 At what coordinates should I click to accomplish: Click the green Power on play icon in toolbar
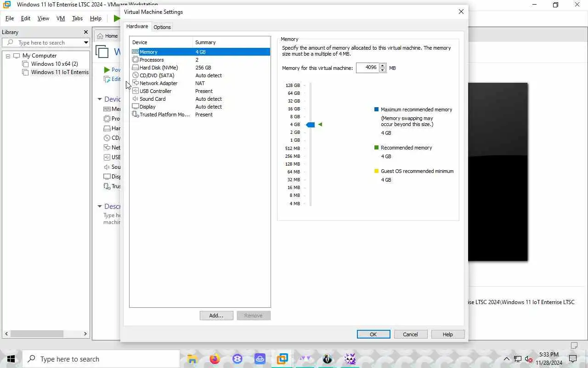[x=117, y=18]
